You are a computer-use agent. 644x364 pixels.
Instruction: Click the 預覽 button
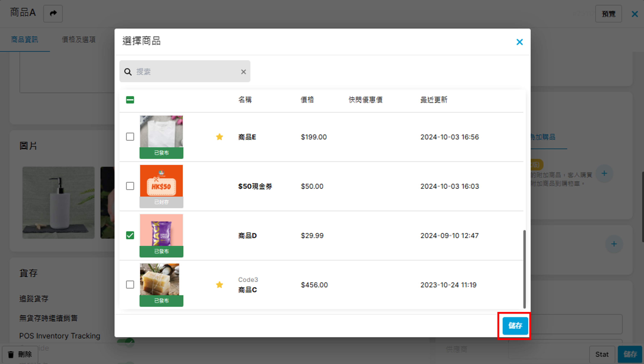click(608, 14)
